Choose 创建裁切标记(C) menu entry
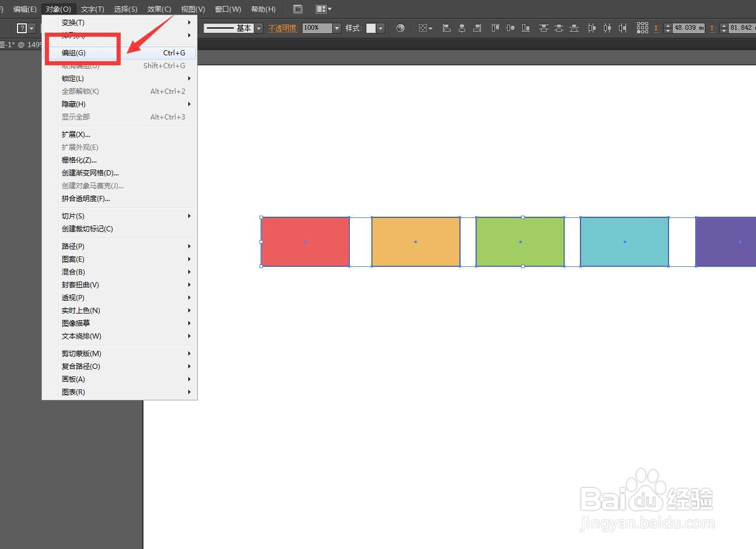This screenshot has height=549, width=756. tap(119, 229)
